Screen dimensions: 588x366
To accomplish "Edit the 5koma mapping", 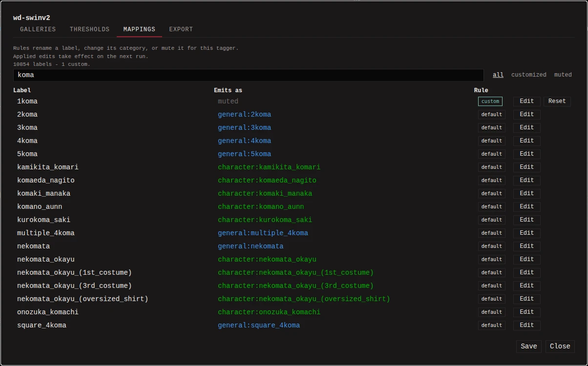I will pos(527,154).
